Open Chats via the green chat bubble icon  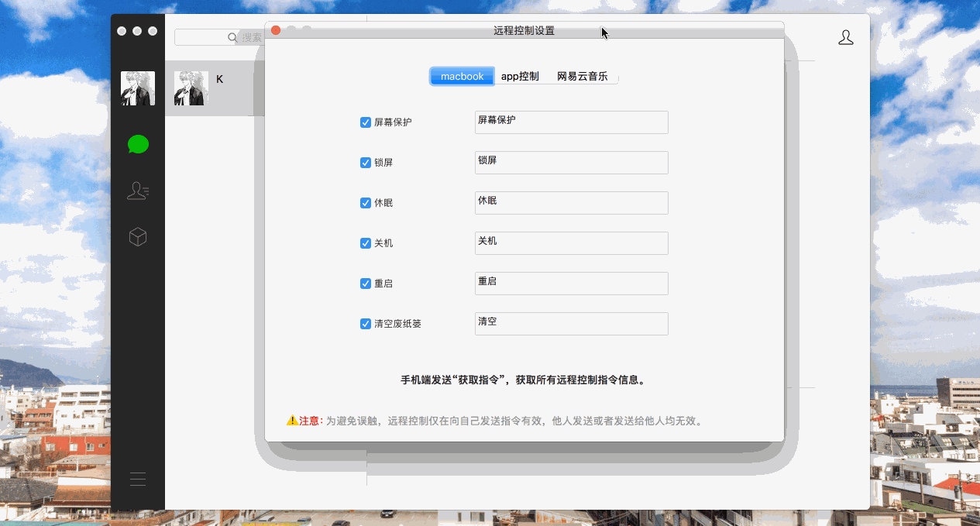coord(138,144)
